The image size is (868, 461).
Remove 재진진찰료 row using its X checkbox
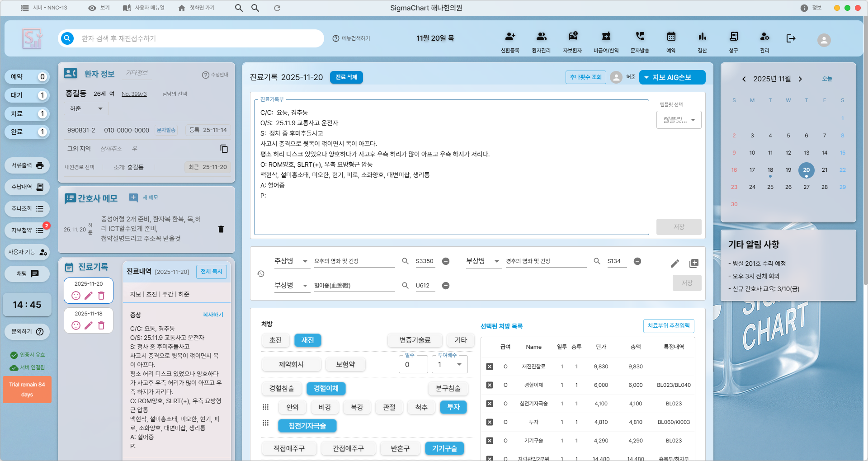click(490, 367)
